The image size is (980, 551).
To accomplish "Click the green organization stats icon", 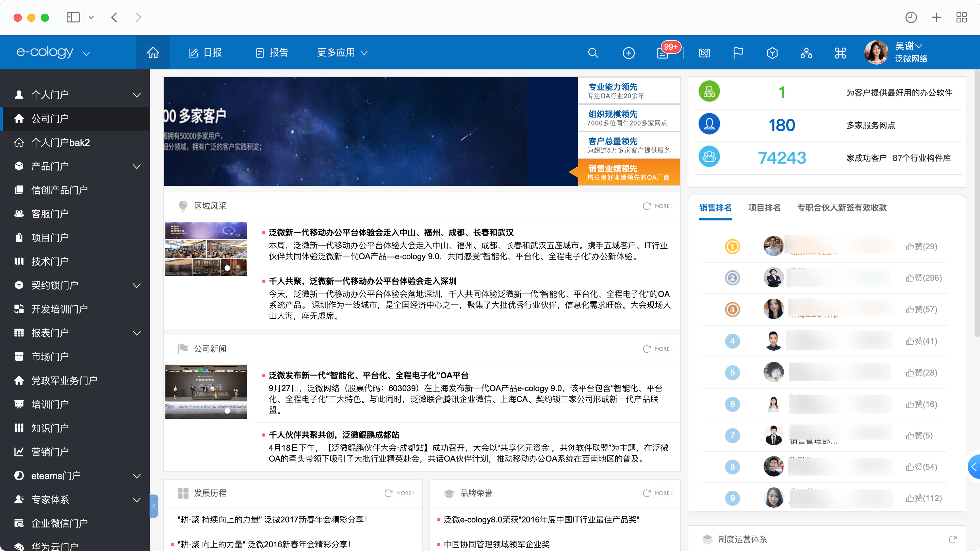I will coord(709,91).
